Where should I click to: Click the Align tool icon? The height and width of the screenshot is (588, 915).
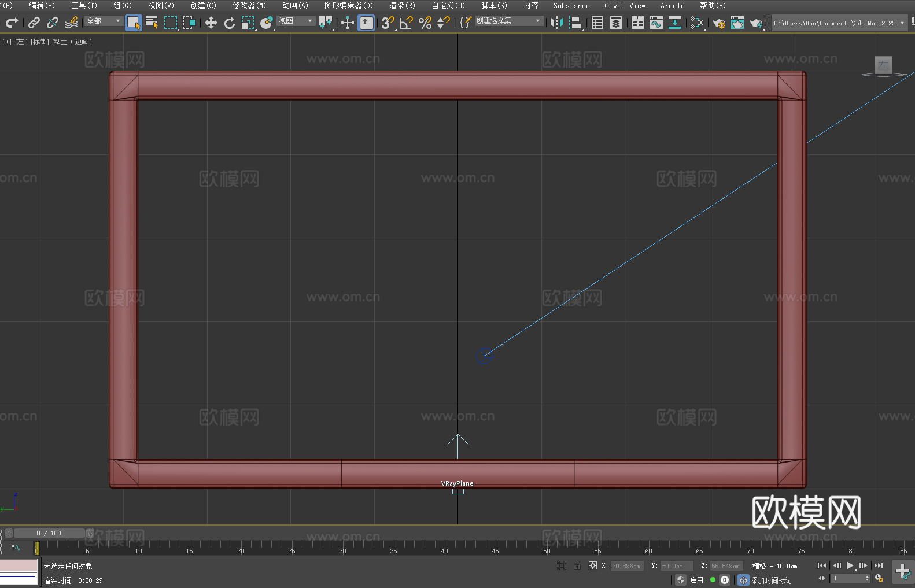click(x=575, y=23)
